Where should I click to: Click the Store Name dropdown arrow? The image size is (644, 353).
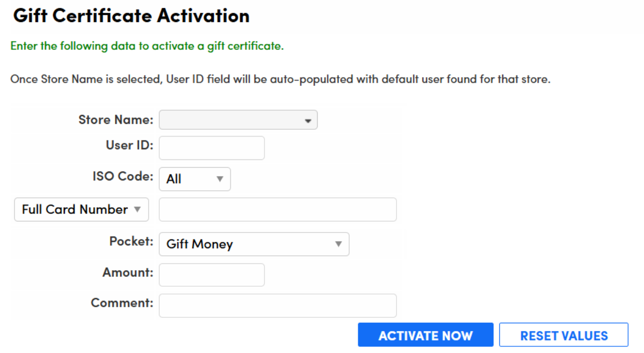(308, 121)
